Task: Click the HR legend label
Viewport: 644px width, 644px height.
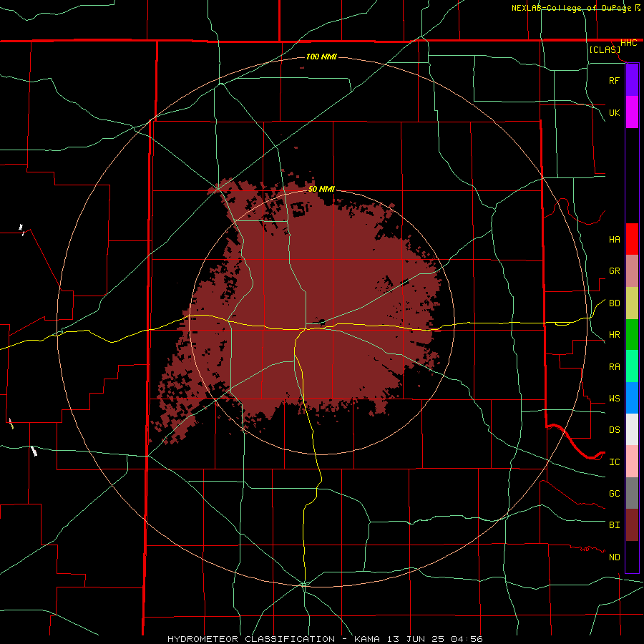Action: [x=614, y=334]
